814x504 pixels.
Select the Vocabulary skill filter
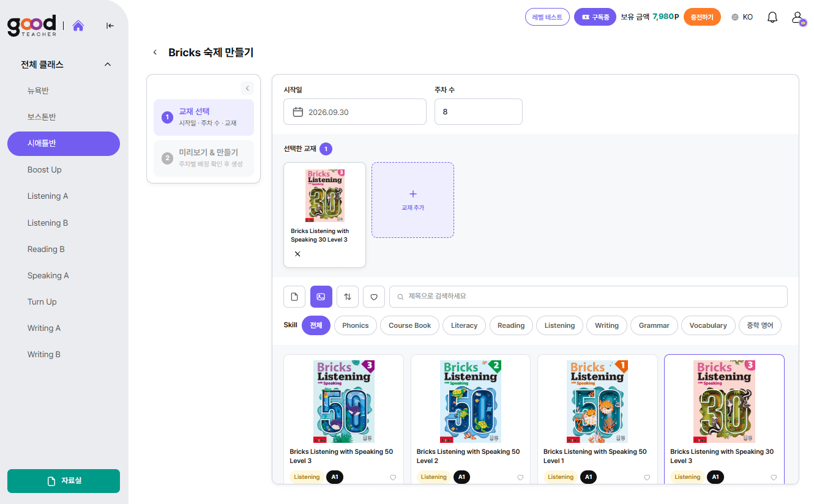pos(708,325)
